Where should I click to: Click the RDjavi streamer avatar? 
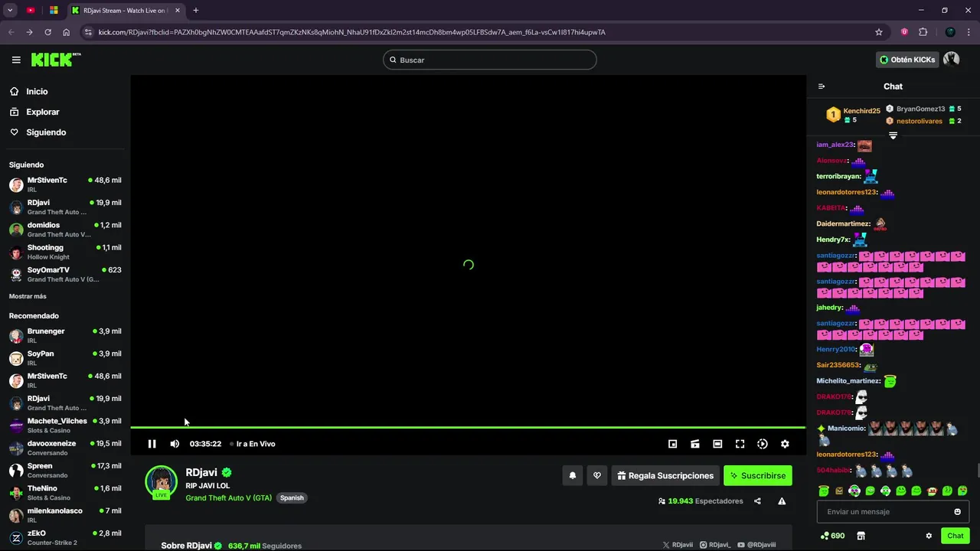(161, 482)
